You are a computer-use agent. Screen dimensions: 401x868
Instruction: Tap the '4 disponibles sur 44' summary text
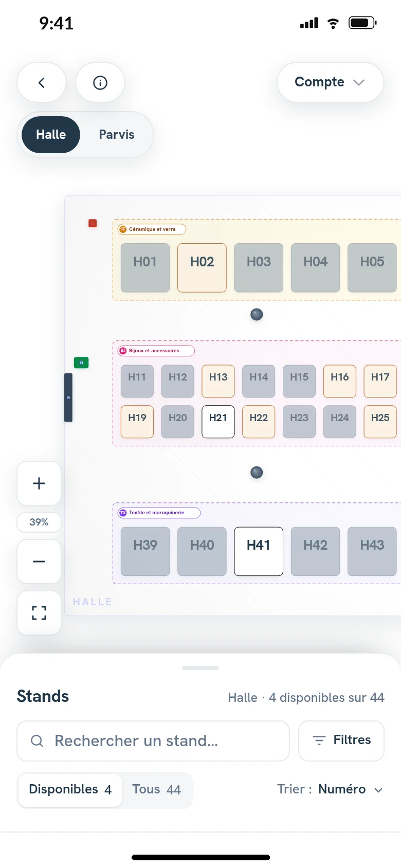[x=326, y=698]
